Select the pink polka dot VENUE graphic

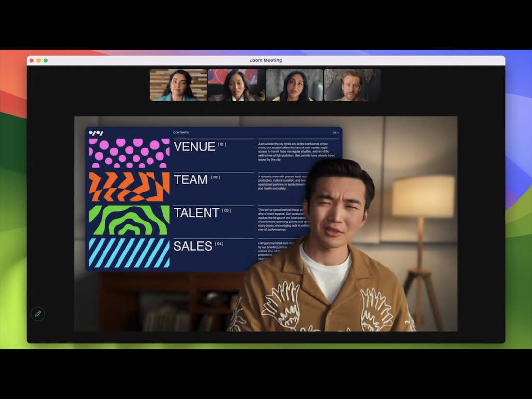[x=129, y=153]
